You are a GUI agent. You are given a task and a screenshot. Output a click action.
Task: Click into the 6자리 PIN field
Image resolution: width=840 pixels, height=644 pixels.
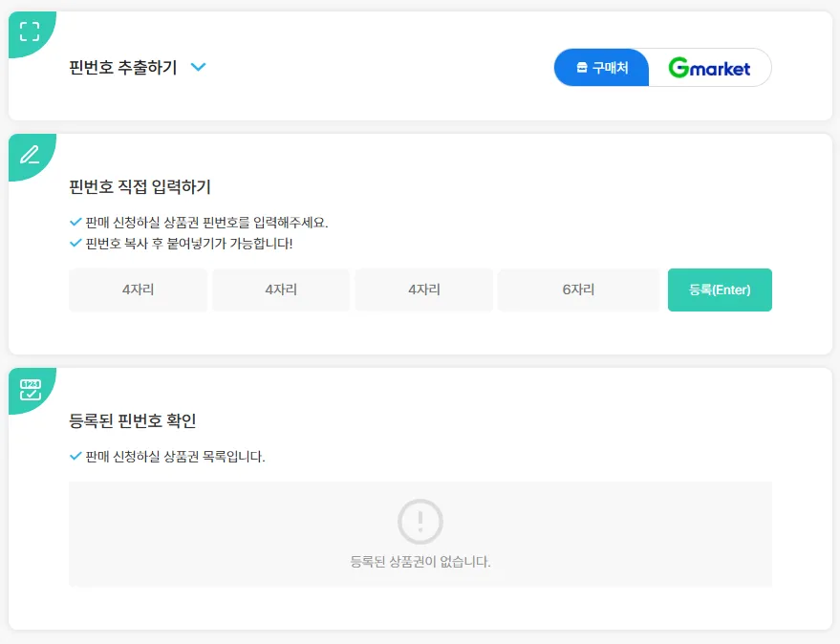point(578,290)
